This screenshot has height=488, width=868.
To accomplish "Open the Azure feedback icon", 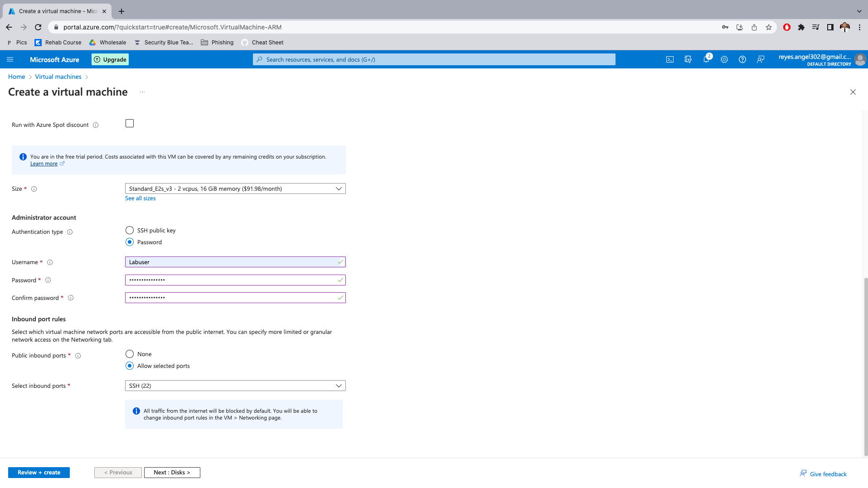I will tap(760, 59).
